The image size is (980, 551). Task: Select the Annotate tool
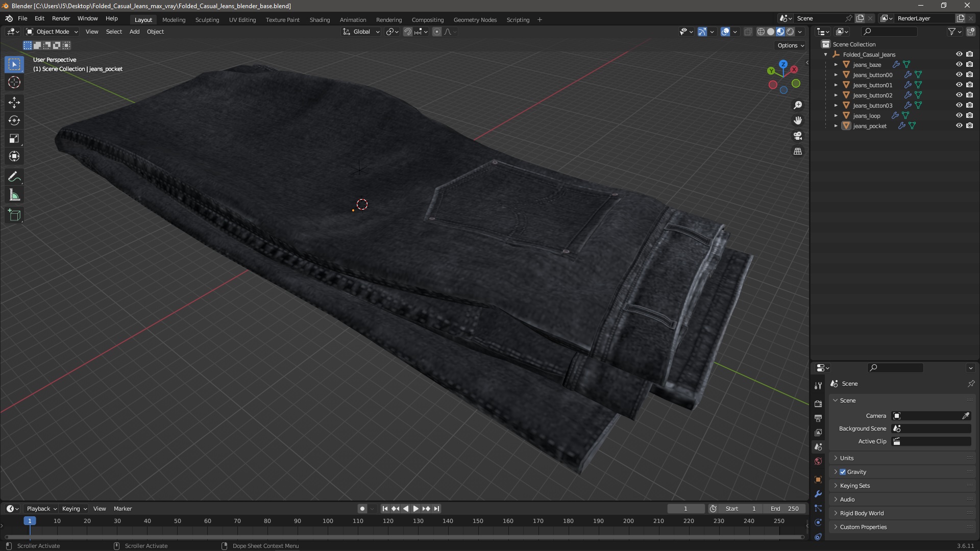[14, 177]
